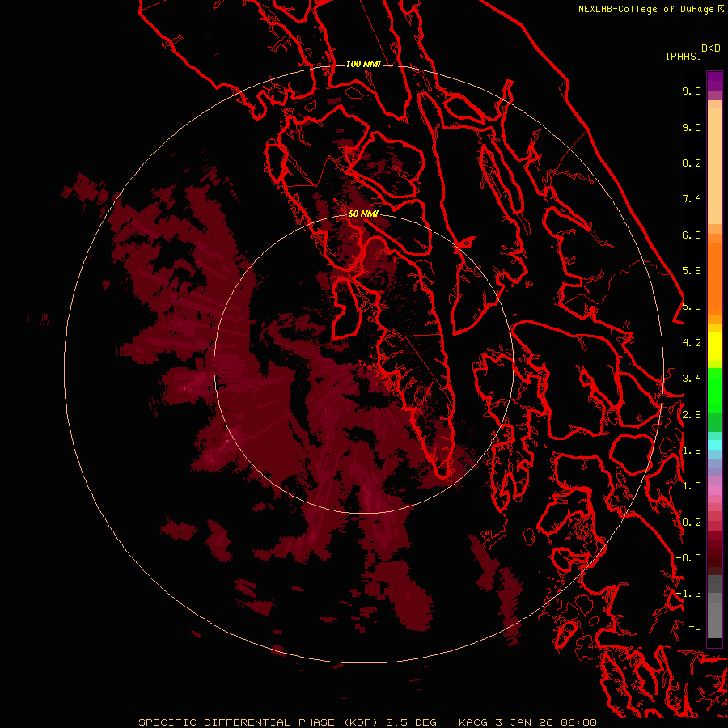Pick the pink color bar segment

pos(714,490)
